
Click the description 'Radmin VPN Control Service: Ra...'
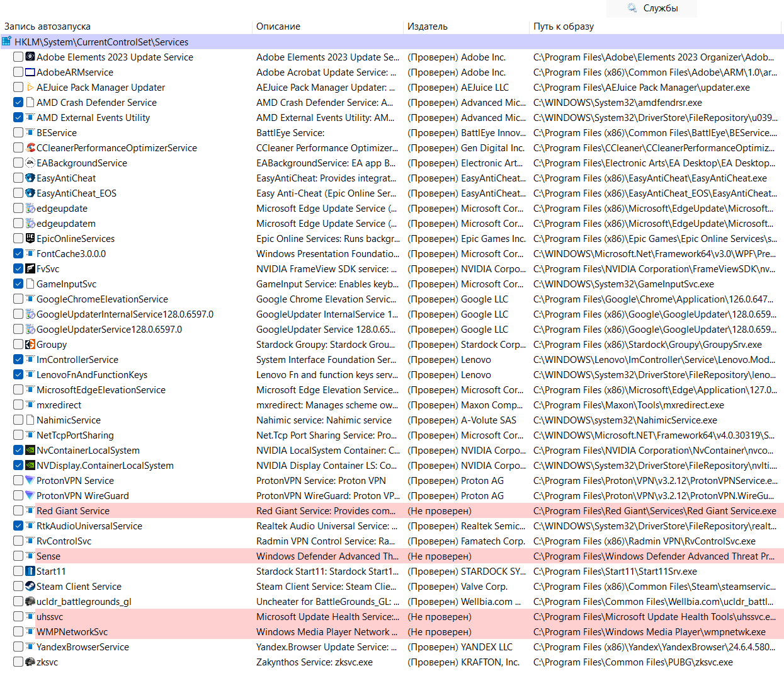point(326,541)
